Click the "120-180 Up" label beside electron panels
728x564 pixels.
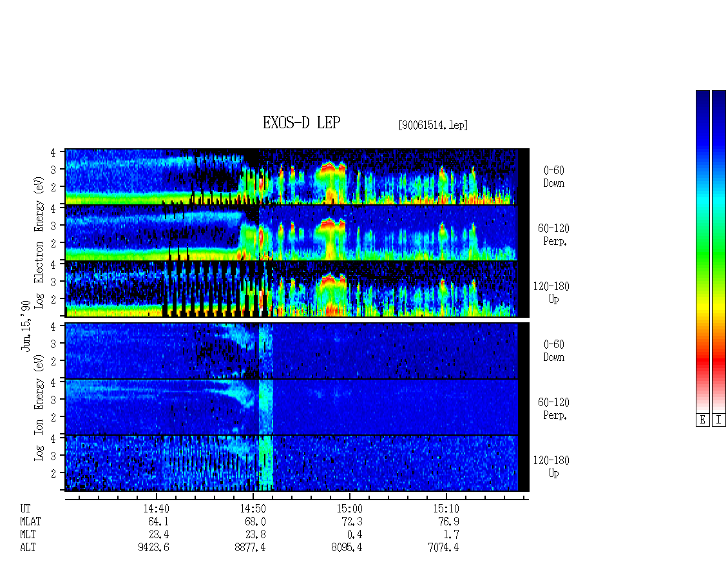coord(551,293)
